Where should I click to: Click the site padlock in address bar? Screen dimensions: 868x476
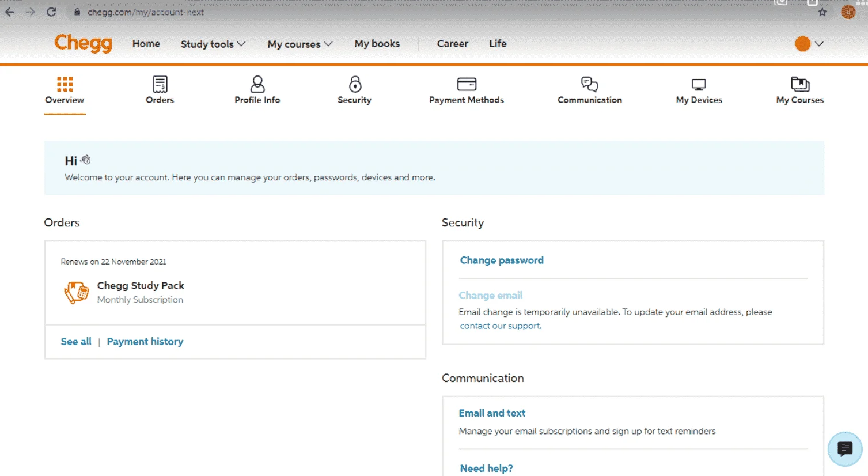[77, 12]
